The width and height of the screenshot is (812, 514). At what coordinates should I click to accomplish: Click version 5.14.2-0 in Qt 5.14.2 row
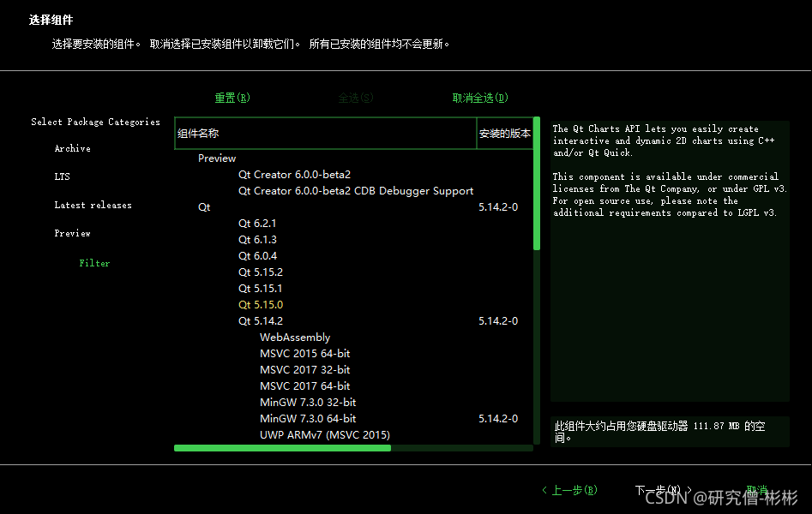[498, 321]
